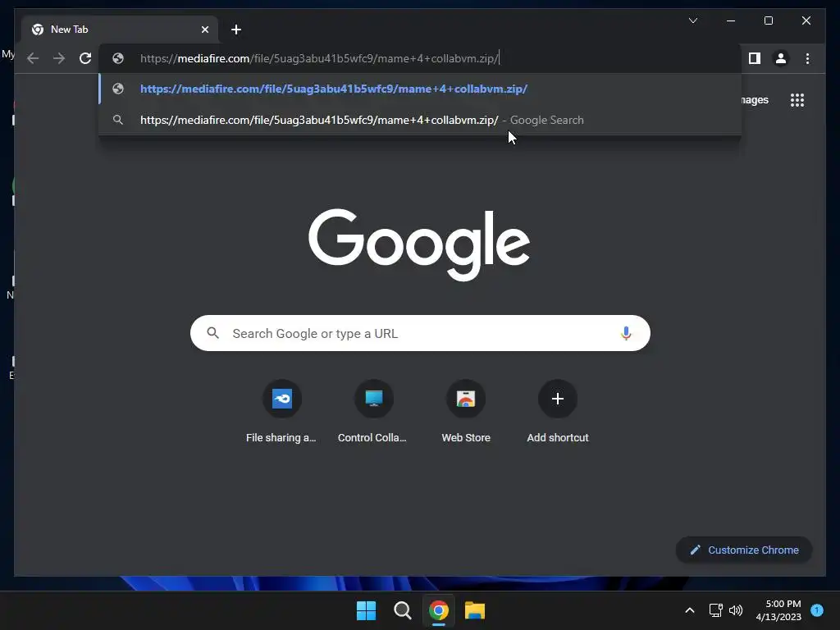This screenshot has height=630, width=840.
Task: Click the Google logo
Action: (419, 244)
